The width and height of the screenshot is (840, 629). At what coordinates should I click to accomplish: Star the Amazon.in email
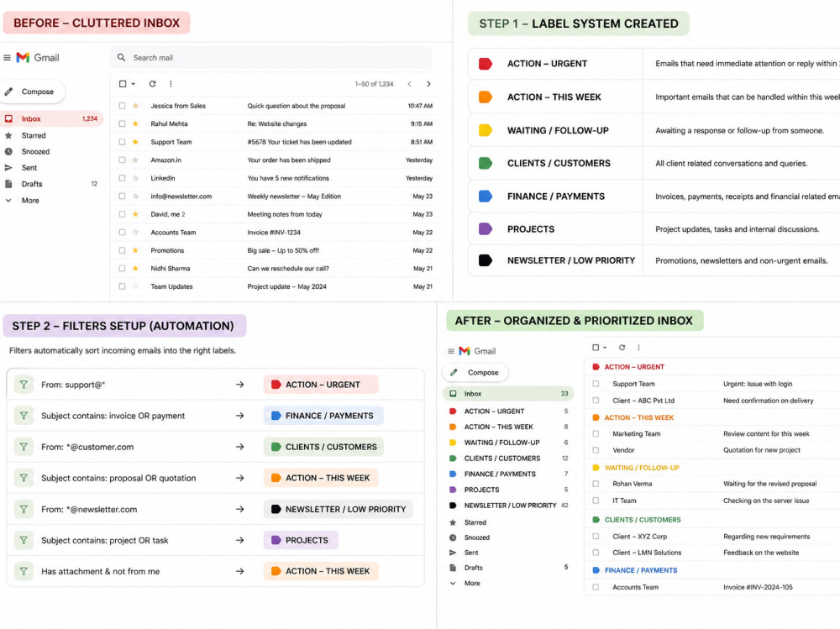[135, 160]
